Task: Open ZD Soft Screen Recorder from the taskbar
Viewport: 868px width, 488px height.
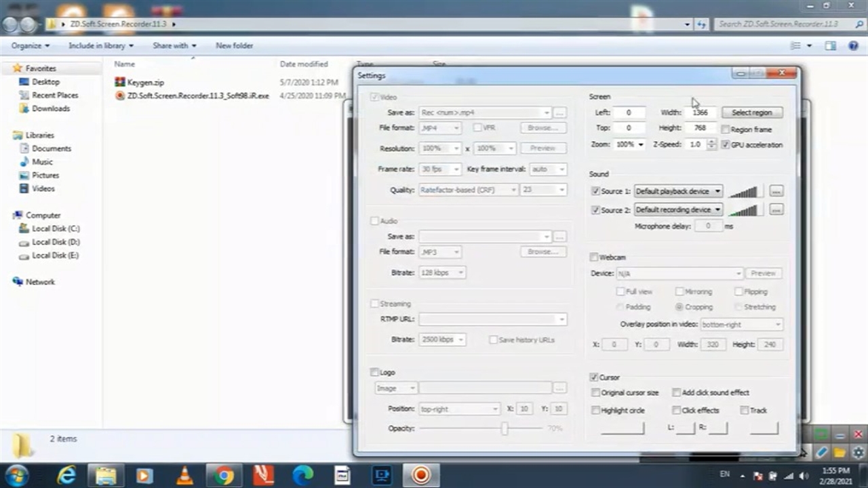Action: click(x=421, y=475)
